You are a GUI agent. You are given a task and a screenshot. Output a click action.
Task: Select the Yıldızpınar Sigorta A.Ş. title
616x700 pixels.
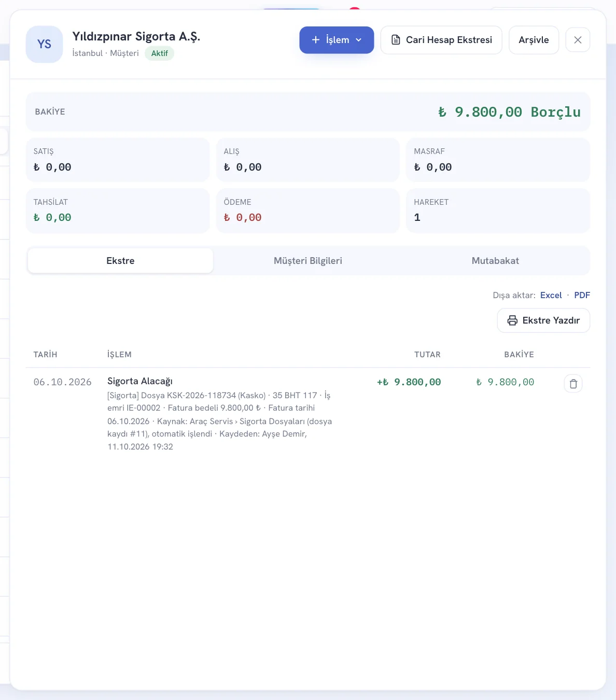click(x=136, y=36)
